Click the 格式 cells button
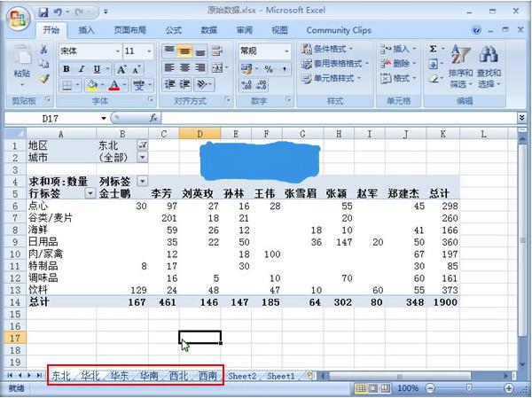 click(398, 78)
